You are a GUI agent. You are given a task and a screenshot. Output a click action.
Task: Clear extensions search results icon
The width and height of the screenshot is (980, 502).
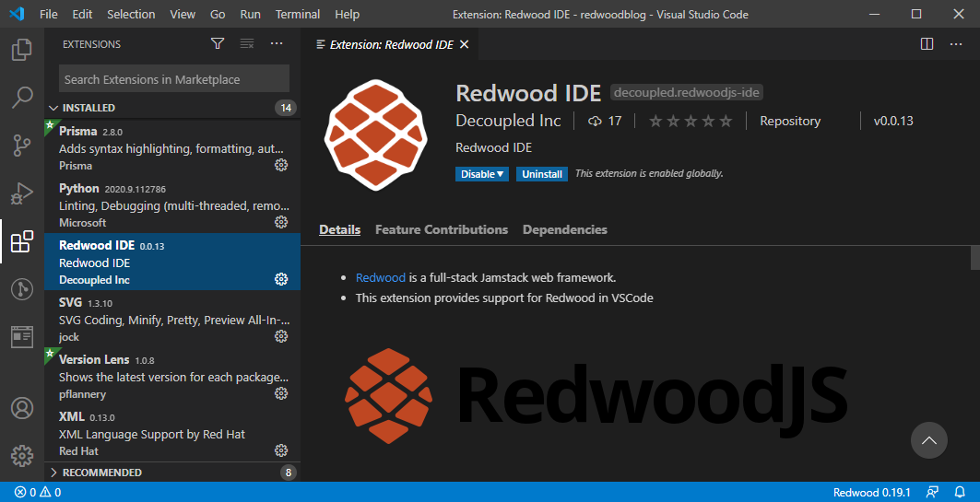click(x=247, y=43)
